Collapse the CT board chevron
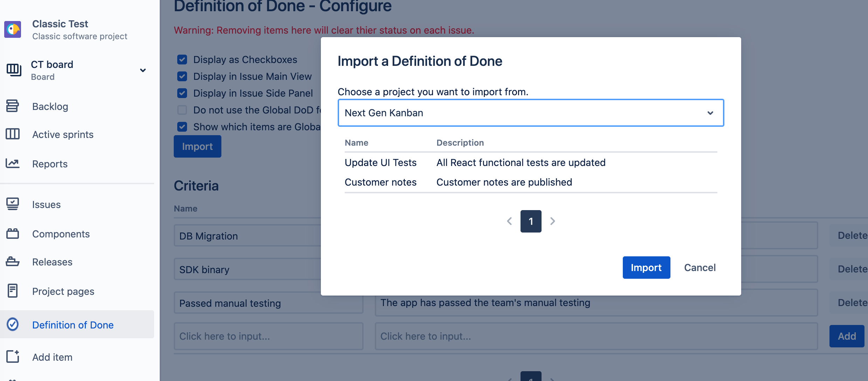This screenshot has height=381, width=868. (143, 70)
